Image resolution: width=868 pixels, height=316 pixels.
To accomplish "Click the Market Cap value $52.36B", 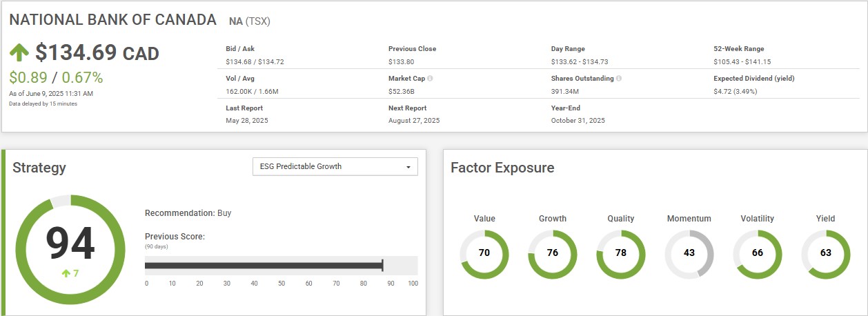I will point(402,91).
